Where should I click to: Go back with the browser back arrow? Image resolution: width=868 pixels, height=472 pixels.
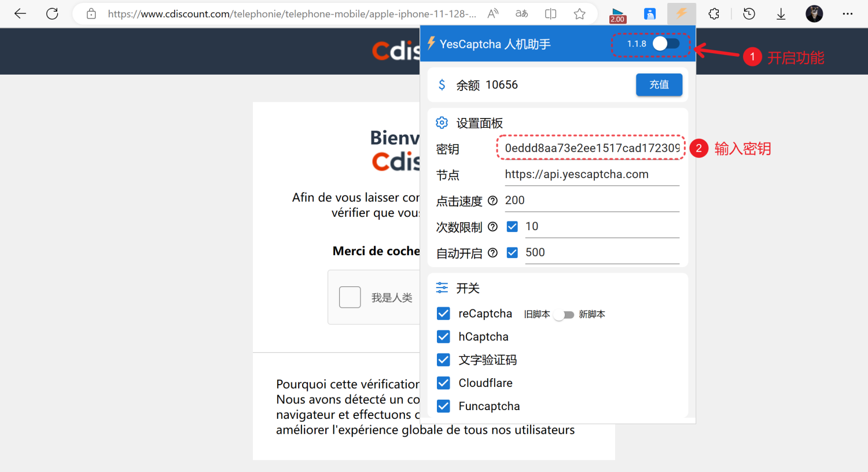click(x=20, y=14)
